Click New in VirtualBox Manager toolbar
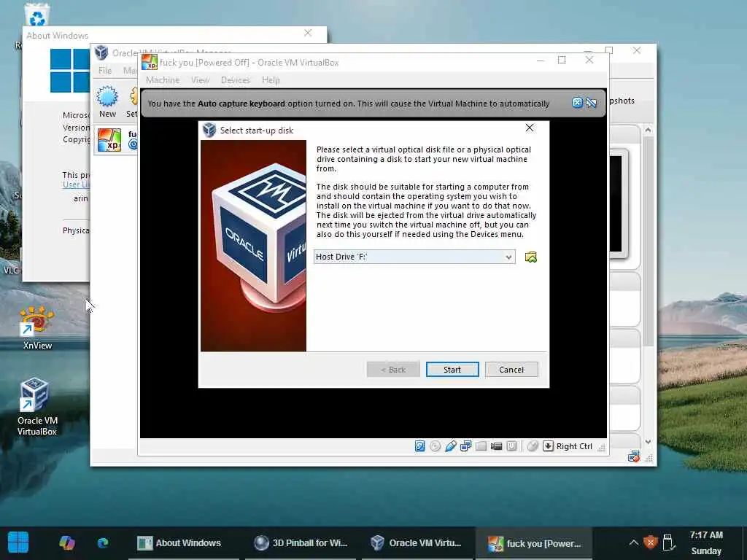747x560 pixels. pos(107,102)
